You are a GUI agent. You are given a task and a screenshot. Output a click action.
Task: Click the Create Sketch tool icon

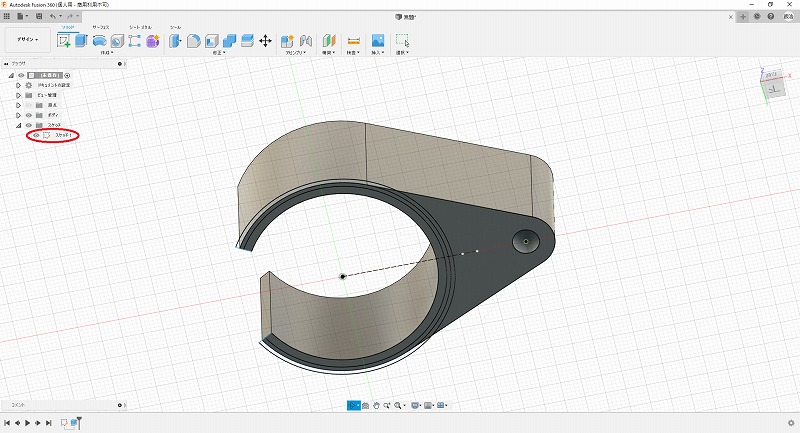(65, 41)
